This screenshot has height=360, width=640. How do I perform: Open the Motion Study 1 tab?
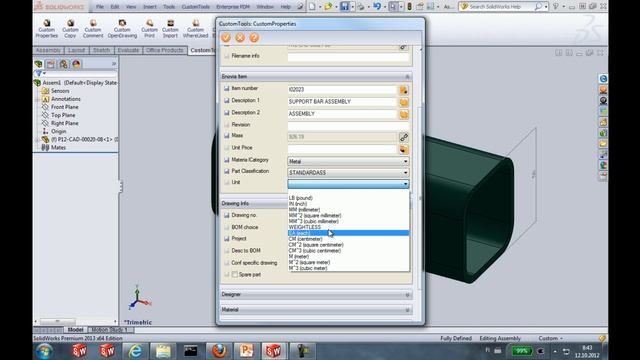click(109, 330)
